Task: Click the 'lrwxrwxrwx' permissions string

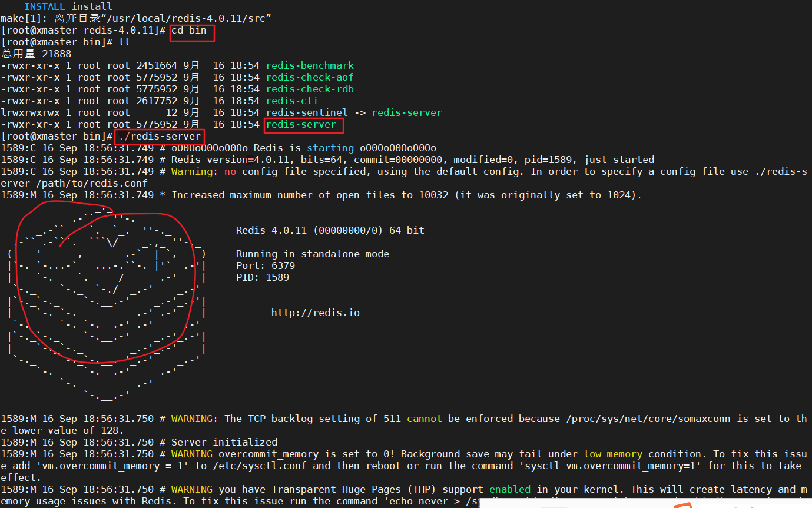Action: pyautogui.click(x=30, y=112)
